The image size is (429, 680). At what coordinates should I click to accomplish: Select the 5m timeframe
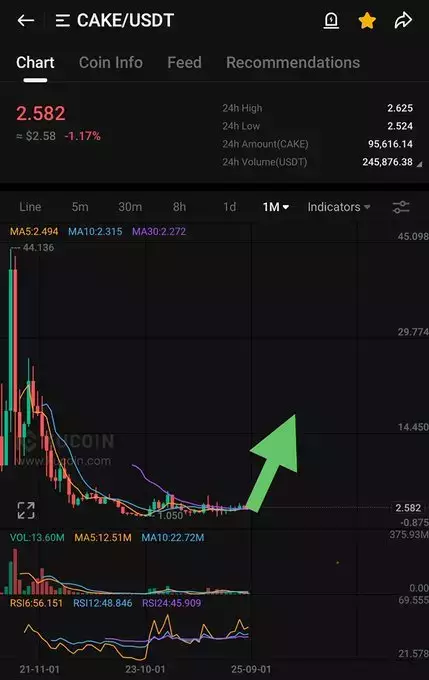[x=80, y=207]
